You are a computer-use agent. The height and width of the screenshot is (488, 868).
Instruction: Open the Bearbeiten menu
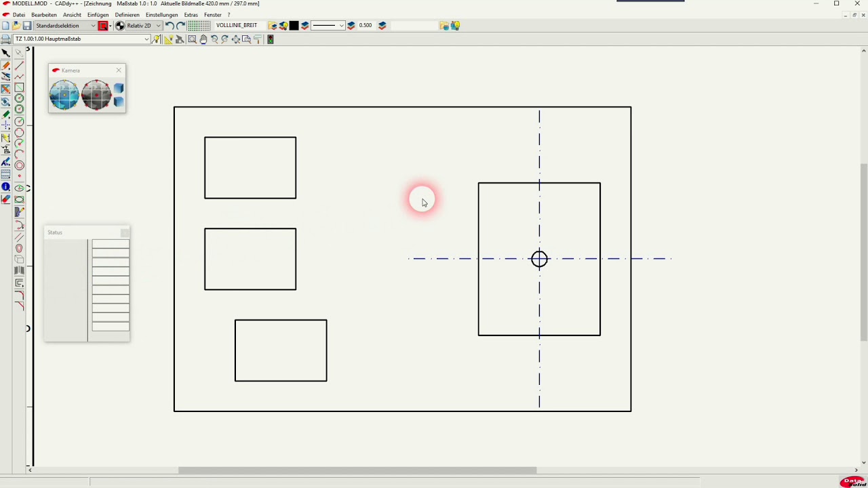[44, 14]
